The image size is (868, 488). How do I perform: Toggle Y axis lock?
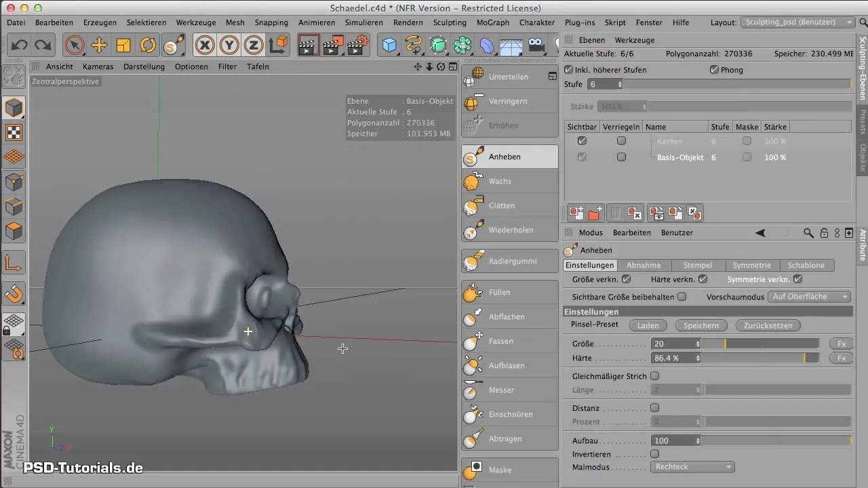pos(229,45)
